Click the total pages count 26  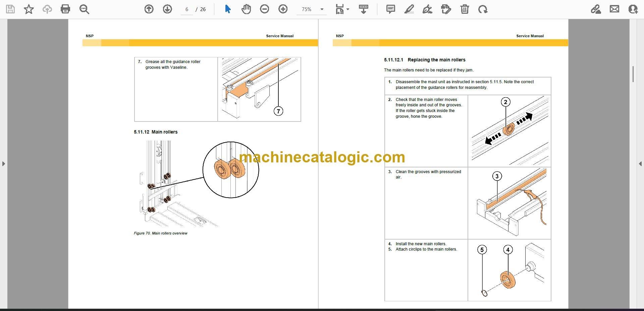[x=203, y=9]
